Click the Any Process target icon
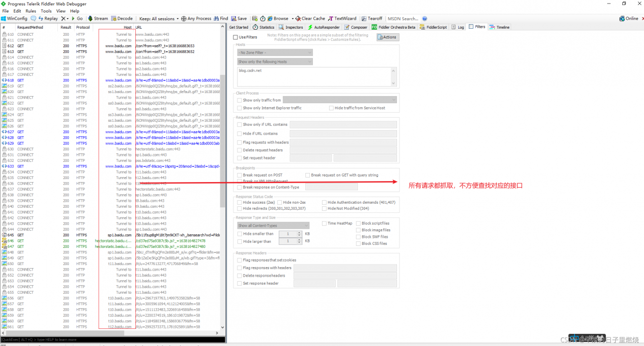This screenshot has height=346, width=644. 184,19
